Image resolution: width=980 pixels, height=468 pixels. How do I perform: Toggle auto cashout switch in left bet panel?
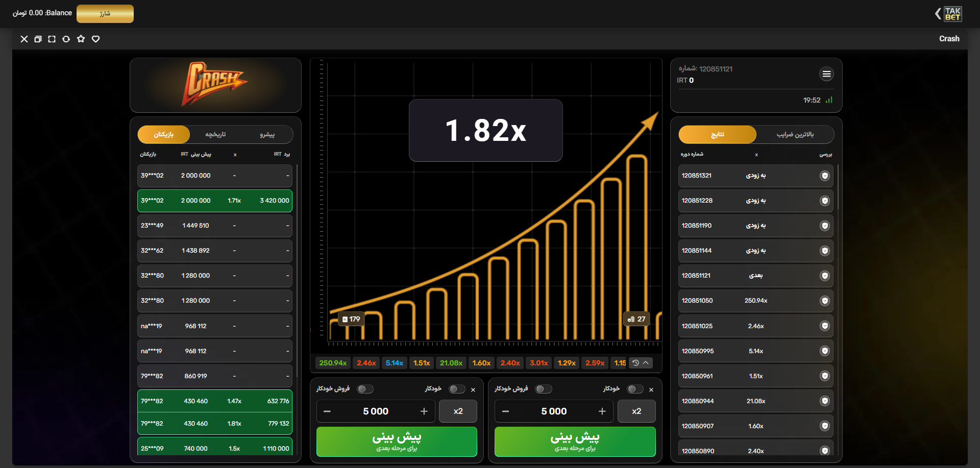pos(365,389)
